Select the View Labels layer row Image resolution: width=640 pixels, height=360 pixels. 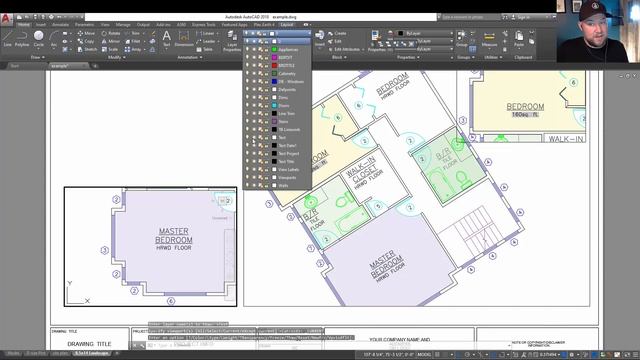(x=277, y=169)
